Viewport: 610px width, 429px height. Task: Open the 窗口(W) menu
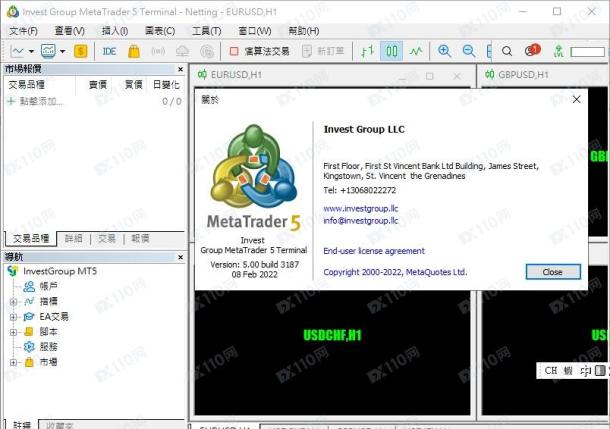pos(255,31)
